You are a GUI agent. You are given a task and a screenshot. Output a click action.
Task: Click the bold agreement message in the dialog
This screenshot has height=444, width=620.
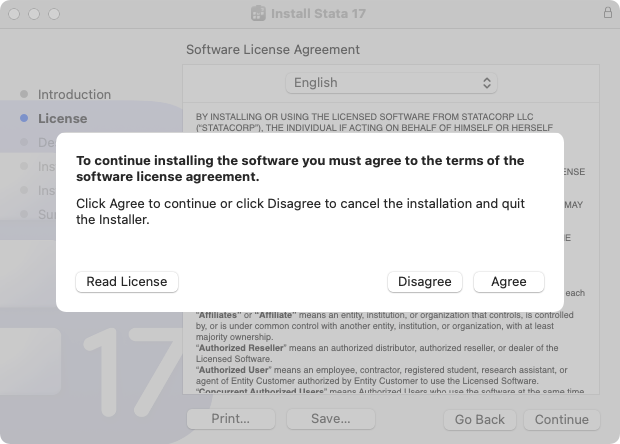click(x=300, y=168)
